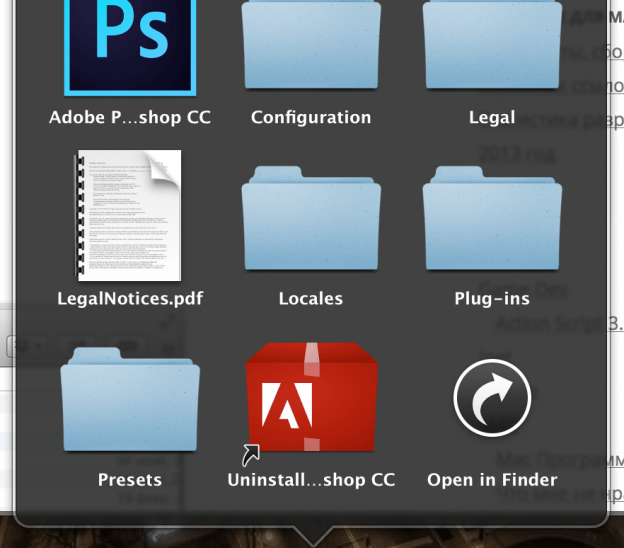Click the "LegalNotices.pdf" file name
Screen dimensions: 624x548
[x=130, y=298]
